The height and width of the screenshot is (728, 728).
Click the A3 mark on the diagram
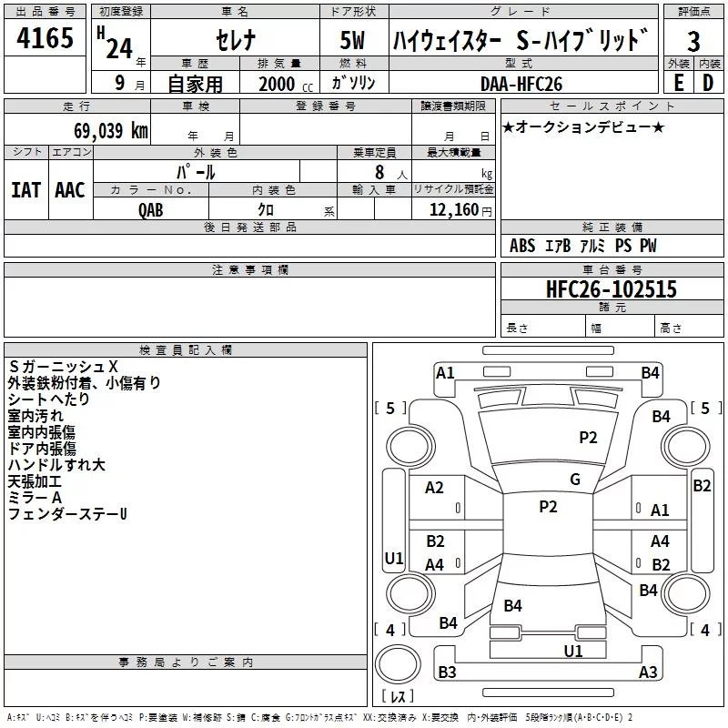[x=648, y=672]
